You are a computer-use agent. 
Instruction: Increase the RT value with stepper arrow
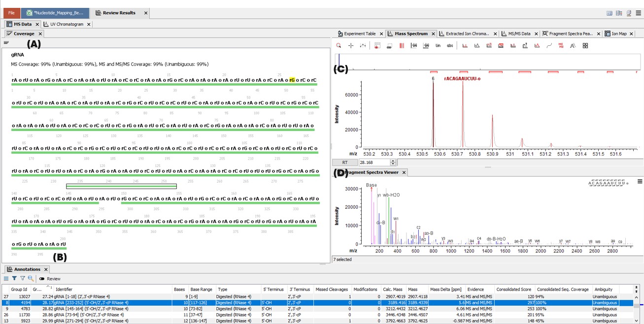tap(393, 161)
